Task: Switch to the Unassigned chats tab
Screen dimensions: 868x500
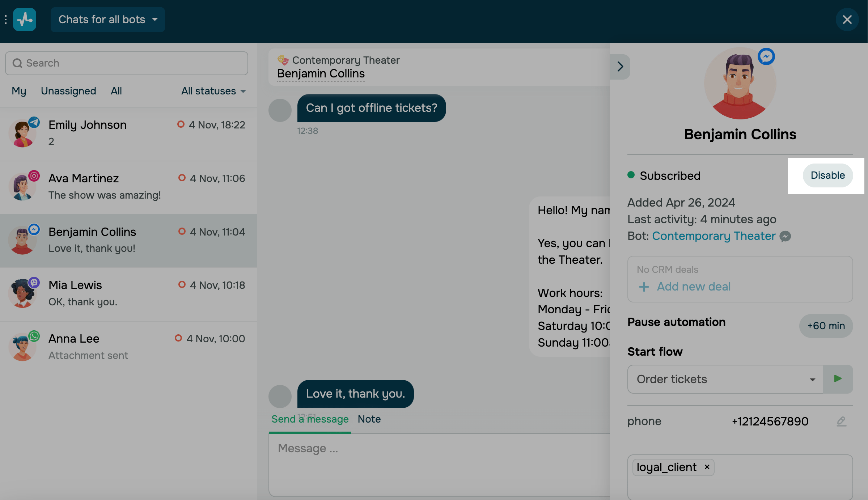Action: 68,91
